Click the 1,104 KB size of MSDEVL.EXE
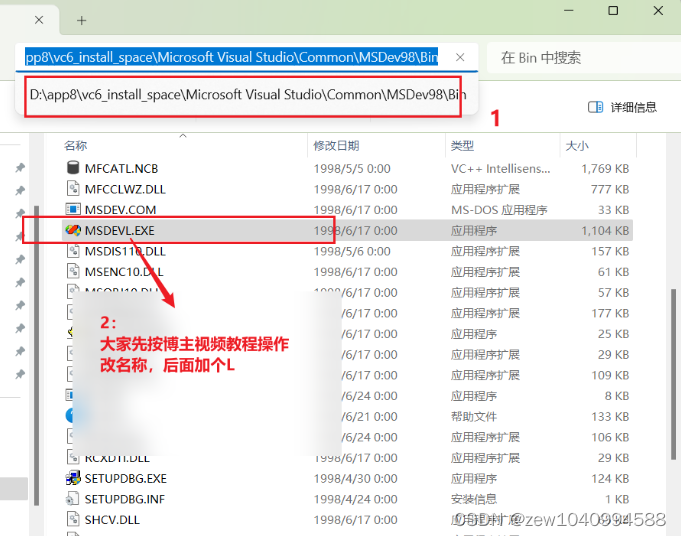This screenshot has width=681, height=536. (605, 231)
